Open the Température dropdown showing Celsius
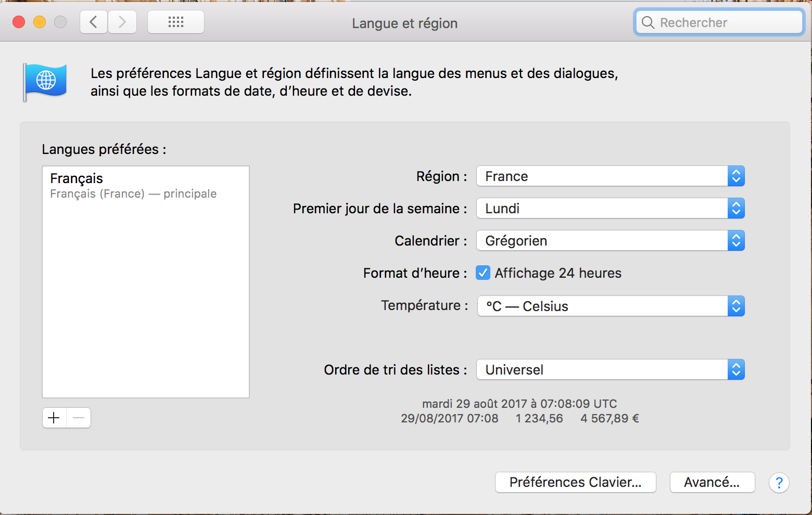 [x=611, y=306]
